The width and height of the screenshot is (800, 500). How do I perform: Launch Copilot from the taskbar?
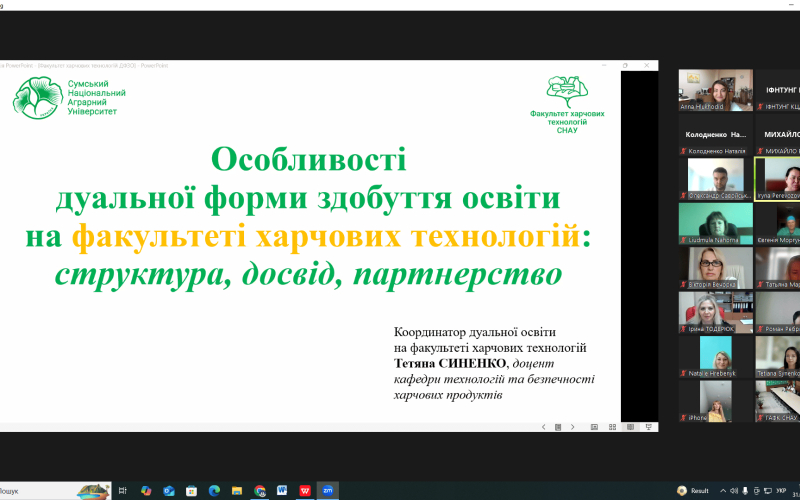146,491
